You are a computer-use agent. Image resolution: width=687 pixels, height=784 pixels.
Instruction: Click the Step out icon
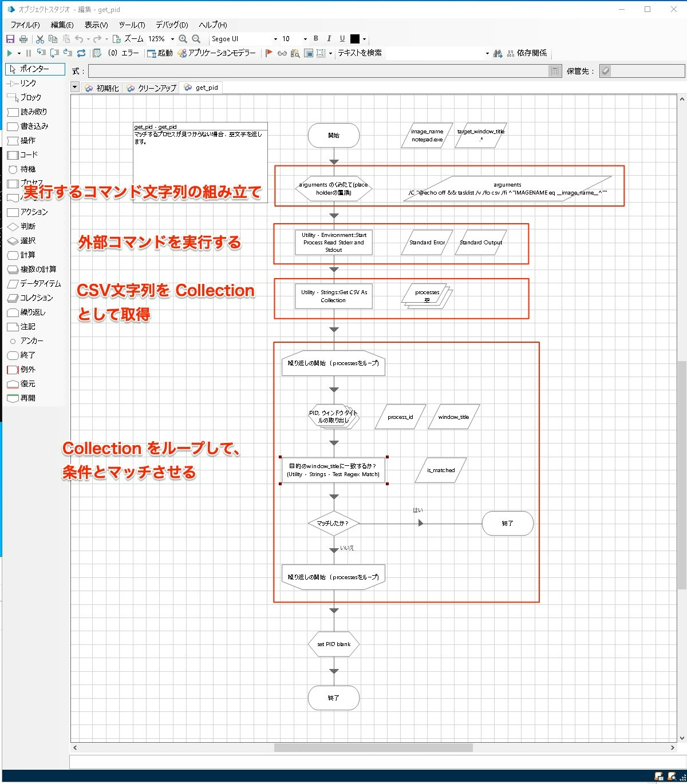tap(68, 53)
